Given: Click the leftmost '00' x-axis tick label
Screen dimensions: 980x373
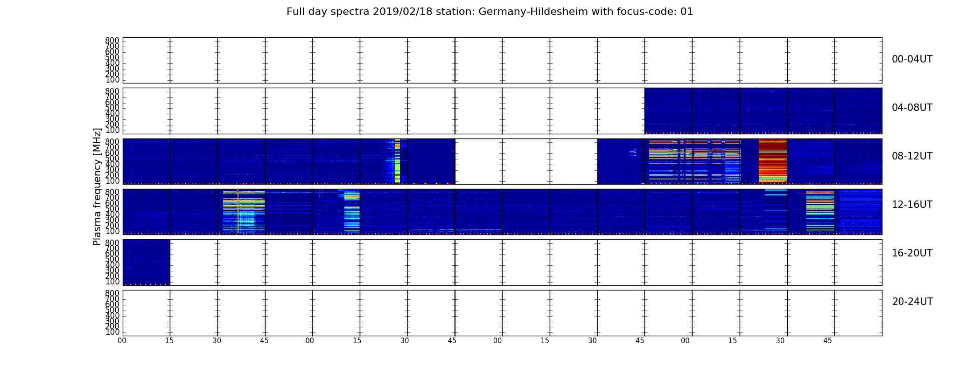Looking at the screenshot, I should (x=122, y=341).
